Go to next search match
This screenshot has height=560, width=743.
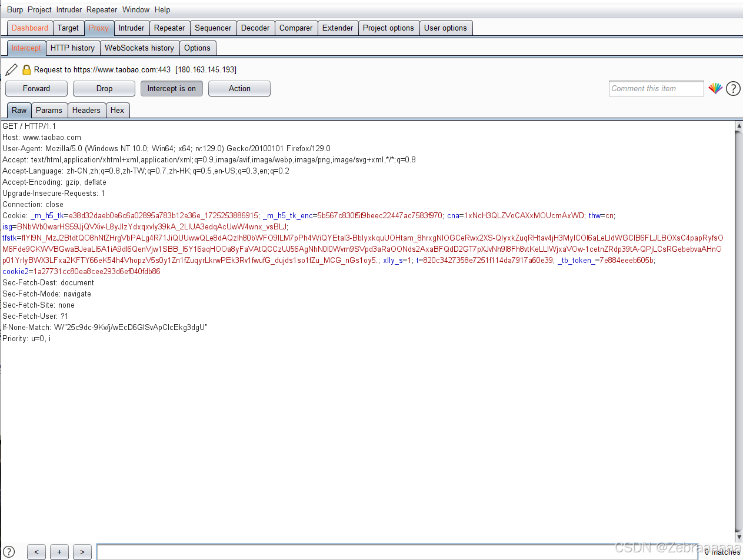coord(82,552)
